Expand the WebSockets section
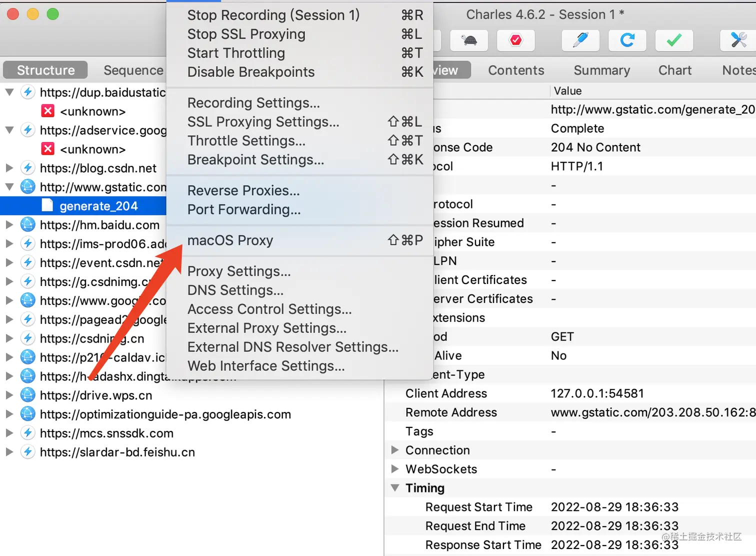Screen dimensions: 756x556 pos(395,469)
